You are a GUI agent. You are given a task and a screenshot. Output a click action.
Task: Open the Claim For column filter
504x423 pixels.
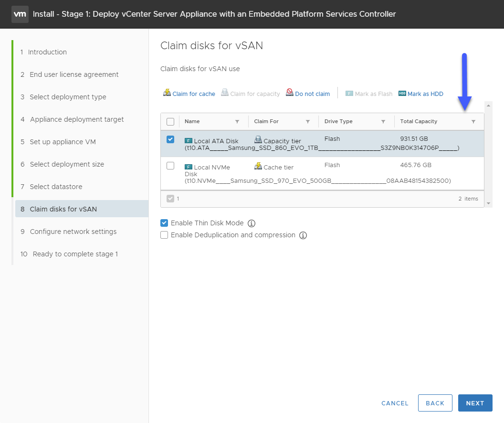(x=308, y=121)
